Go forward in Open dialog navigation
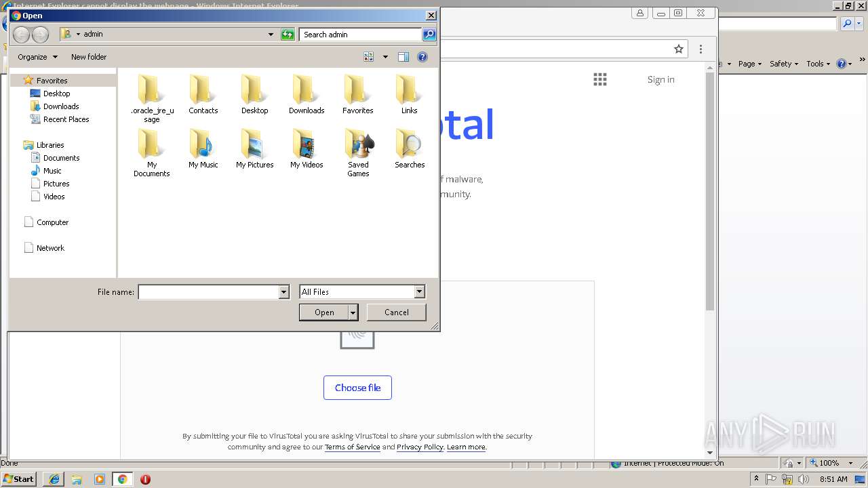This screenshot has width=868, height=488. (40, 35)
